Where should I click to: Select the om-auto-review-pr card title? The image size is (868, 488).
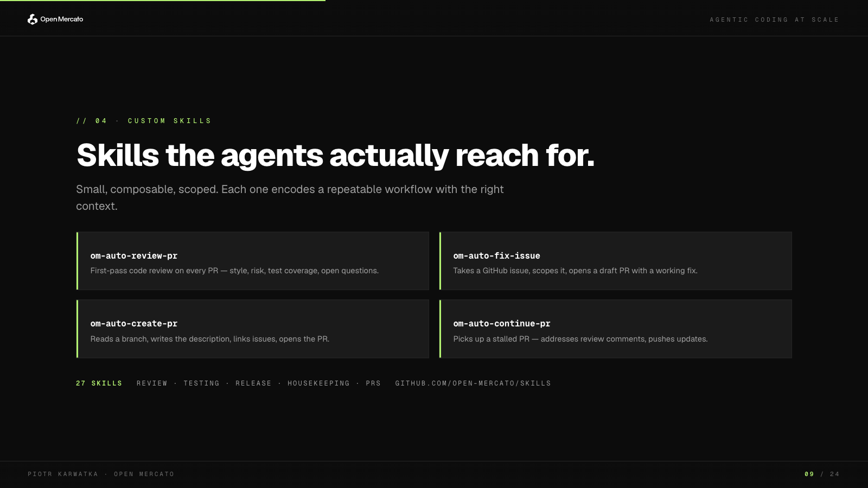click(134, 256)
